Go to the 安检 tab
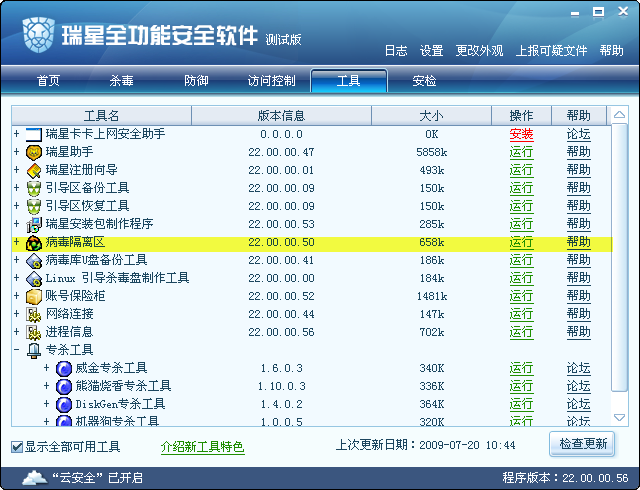 click(x=424, y=80)
